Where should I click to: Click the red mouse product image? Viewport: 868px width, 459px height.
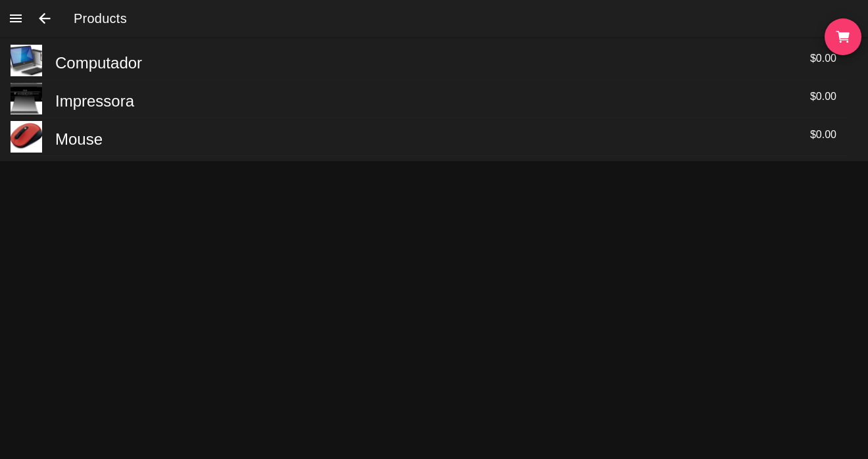pos(26,137)
